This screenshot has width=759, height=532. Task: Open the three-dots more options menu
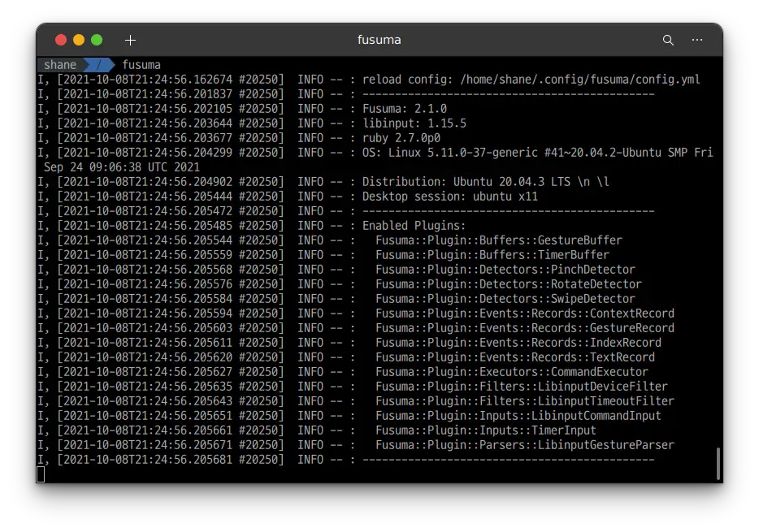[x=697, y=40]
